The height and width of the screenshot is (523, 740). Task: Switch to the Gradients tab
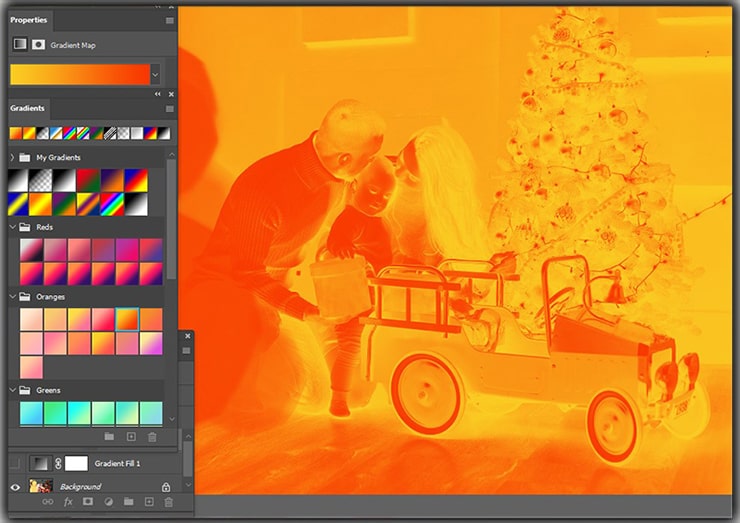click(x=27, y=108)
